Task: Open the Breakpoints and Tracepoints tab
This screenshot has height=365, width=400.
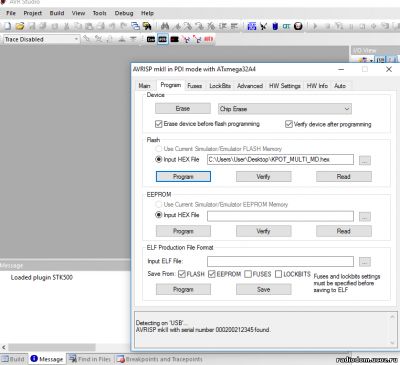Action: pos(160,359)
